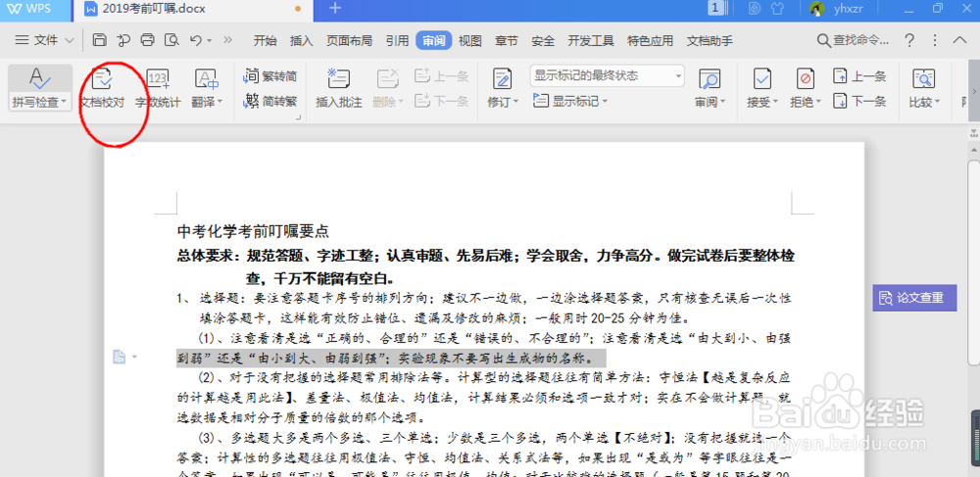Switch to the 开始 tab
980x477 pixels.
(265, 41)
